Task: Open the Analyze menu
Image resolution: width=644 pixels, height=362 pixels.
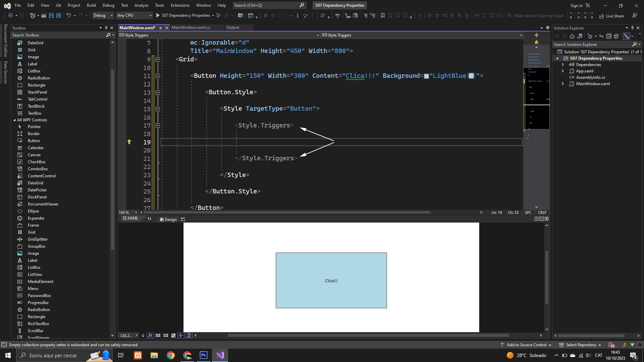Action: [141, 5]
